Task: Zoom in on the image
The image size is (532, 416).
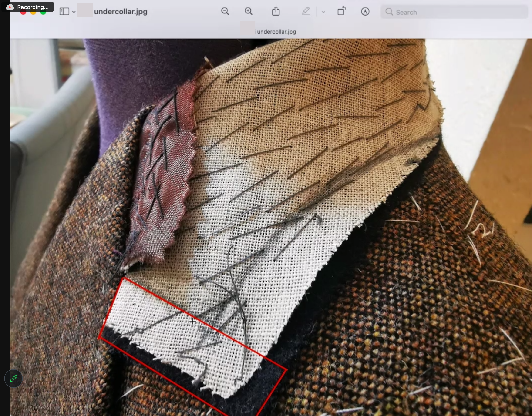Action: (249, 11)
